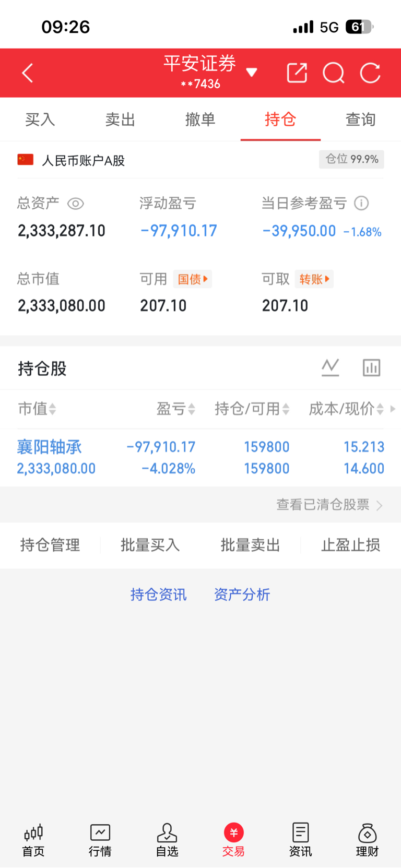Open the 持仓资讯 link
401x868 pixels.
point(158,594)
